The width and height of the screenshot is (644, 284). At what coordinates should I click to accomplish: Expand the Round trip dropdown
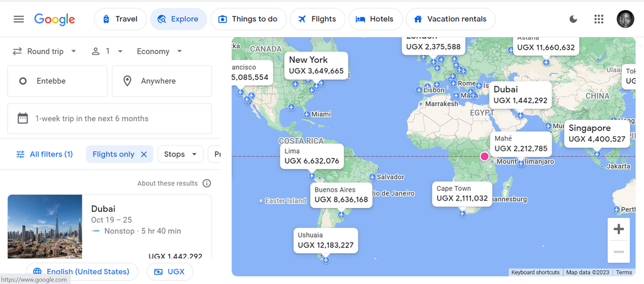(x=45, y=52)
